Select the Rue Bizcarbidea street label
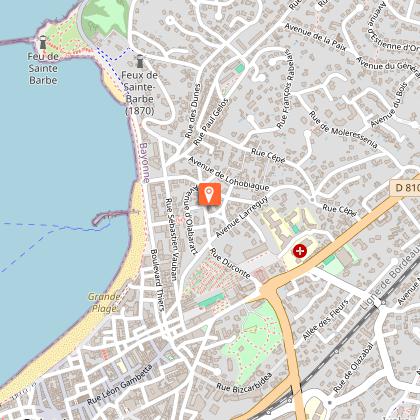The image size is (420, 420). (x=244, y=382)
